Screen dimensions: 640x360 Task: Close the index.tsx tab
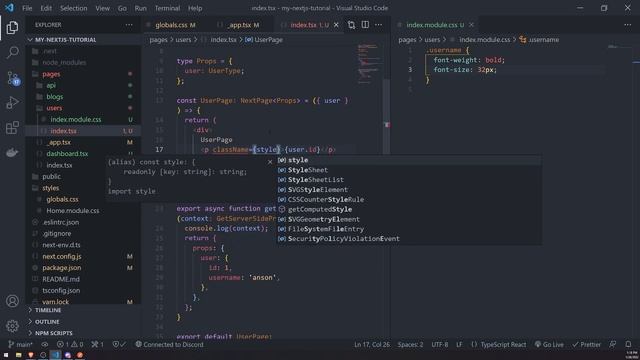[x=336, y=25]
